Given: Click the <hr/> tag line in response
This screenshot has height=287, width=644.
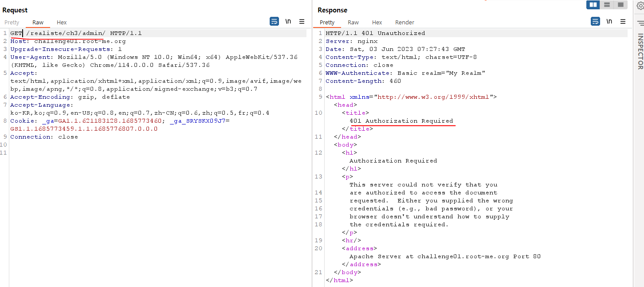Looking at the screenshot, I should click(x=351, y=240).
